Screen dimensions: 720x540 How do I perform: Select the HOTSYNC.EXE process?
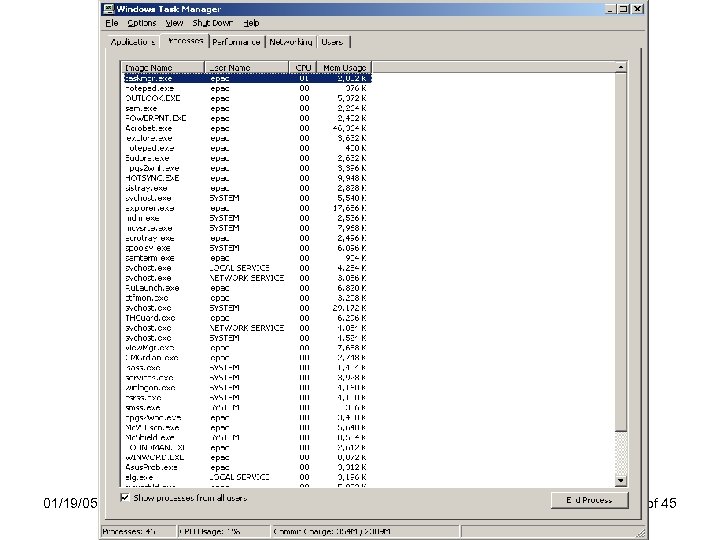[x=247, y=178]
